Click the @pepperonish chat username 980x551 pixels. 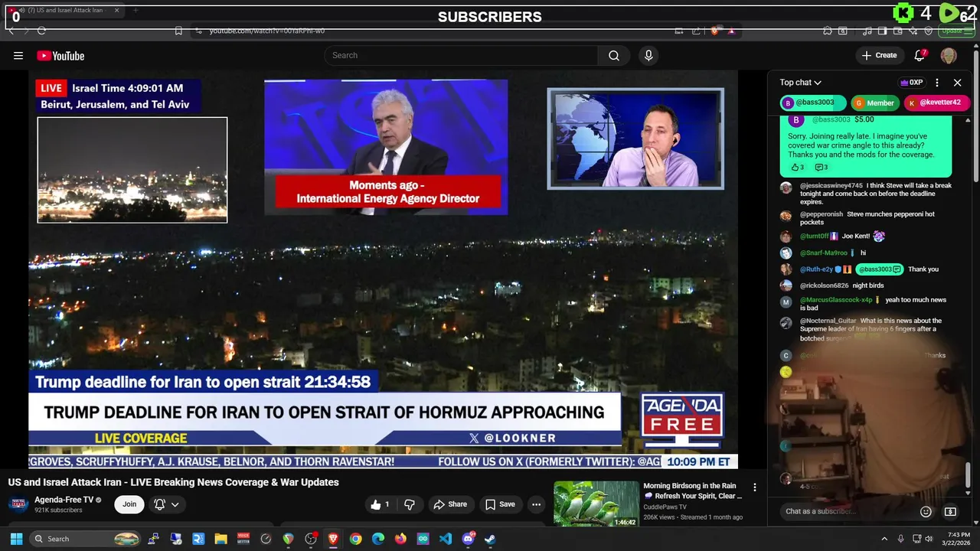coord(822,214)
